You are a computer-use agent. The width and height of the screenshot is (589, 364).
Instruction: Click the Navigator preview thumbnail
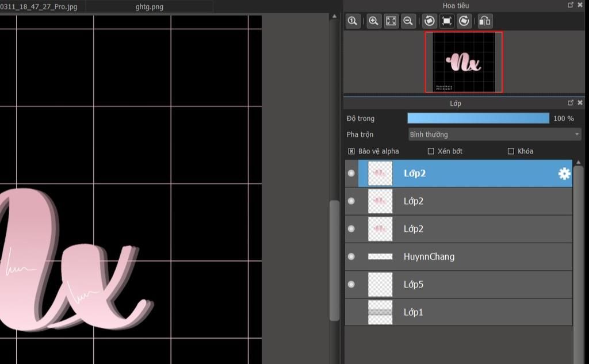pyautogui.click(x=464, y=62)
